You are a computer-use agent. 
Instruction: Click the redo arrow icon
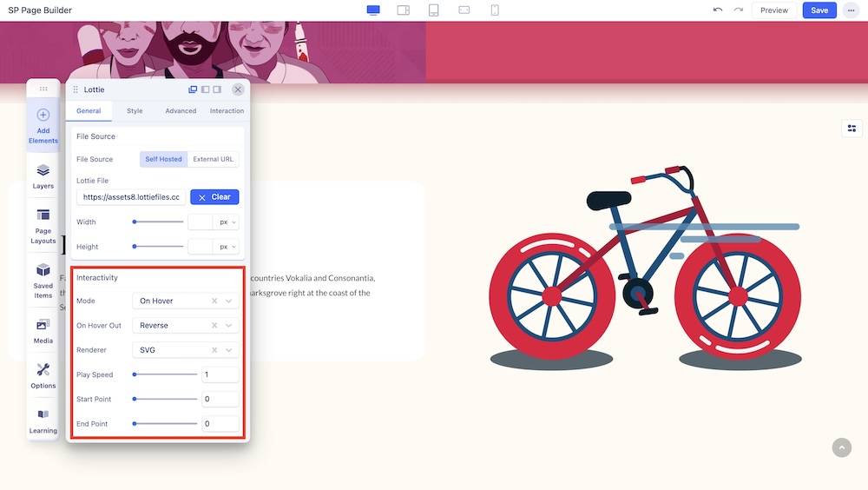click(x=738, y=10)
